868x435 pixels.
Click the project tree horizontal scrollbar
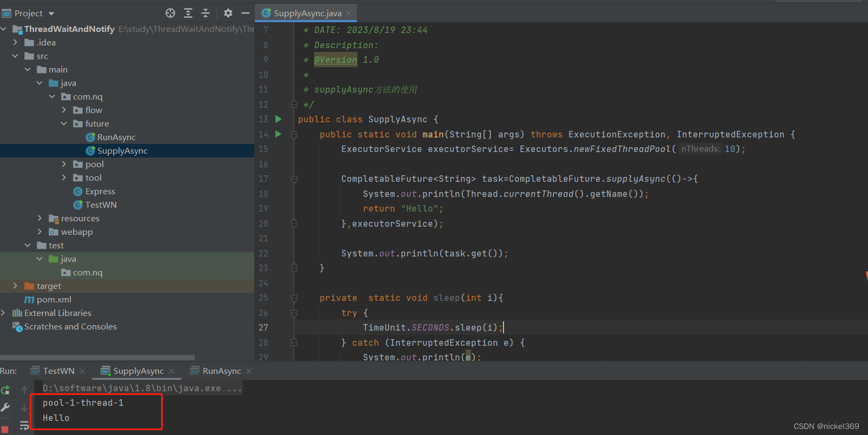97,358
